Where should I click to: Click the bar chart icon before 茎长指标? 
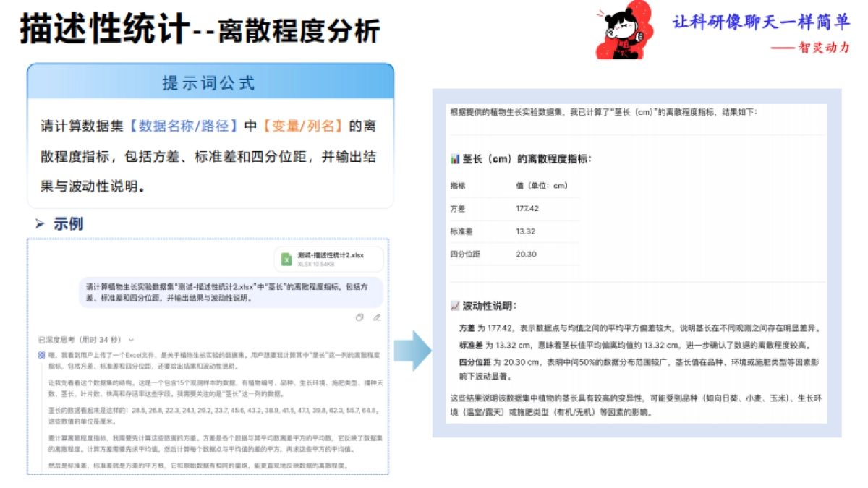click(455, 158)
